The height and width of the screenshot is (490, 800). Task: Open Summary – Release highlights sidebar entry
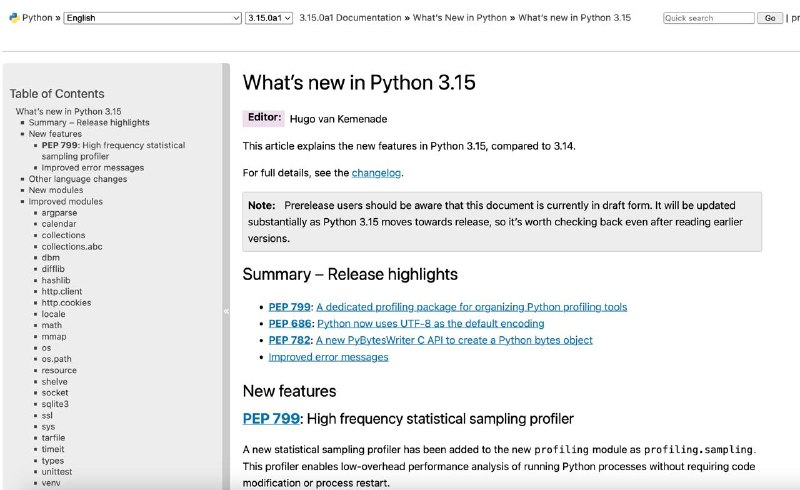(x=89, y=122)
